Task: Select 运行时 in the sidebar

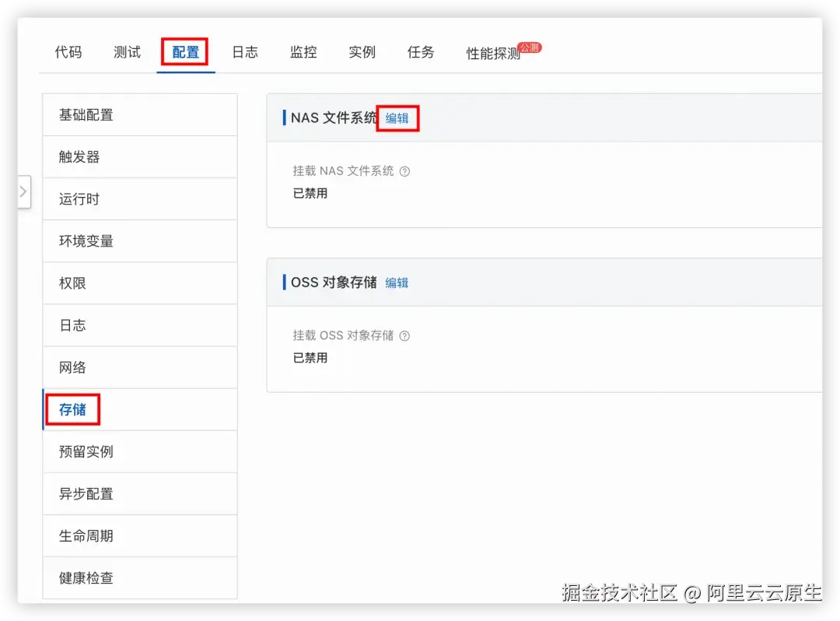Action: pos(79,198)
